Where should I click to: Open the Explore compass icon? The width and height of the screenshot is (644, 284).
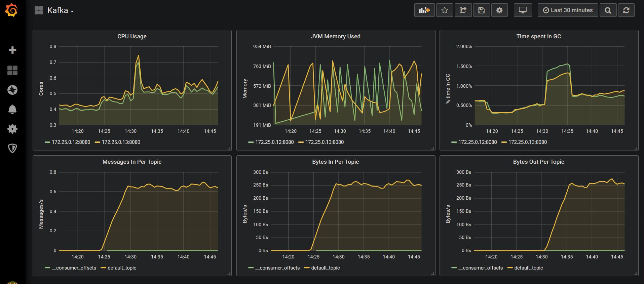tap(12, 90)
